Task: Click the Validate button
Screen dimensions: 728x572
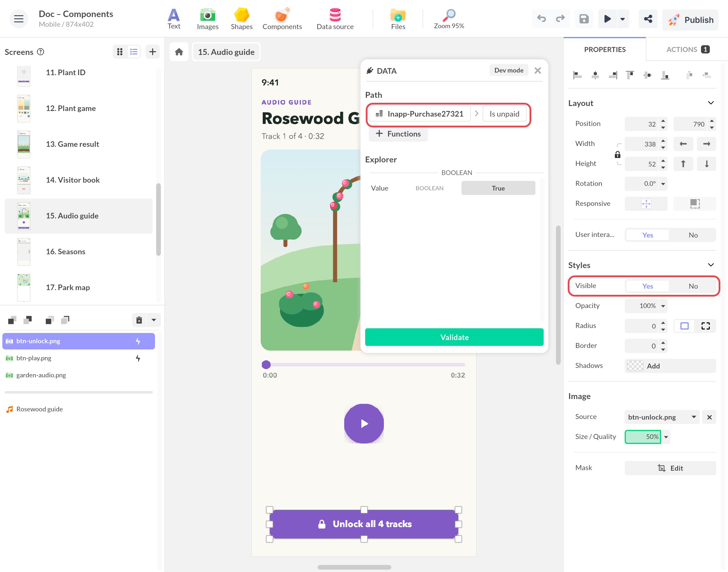Action: coord(454,337)
